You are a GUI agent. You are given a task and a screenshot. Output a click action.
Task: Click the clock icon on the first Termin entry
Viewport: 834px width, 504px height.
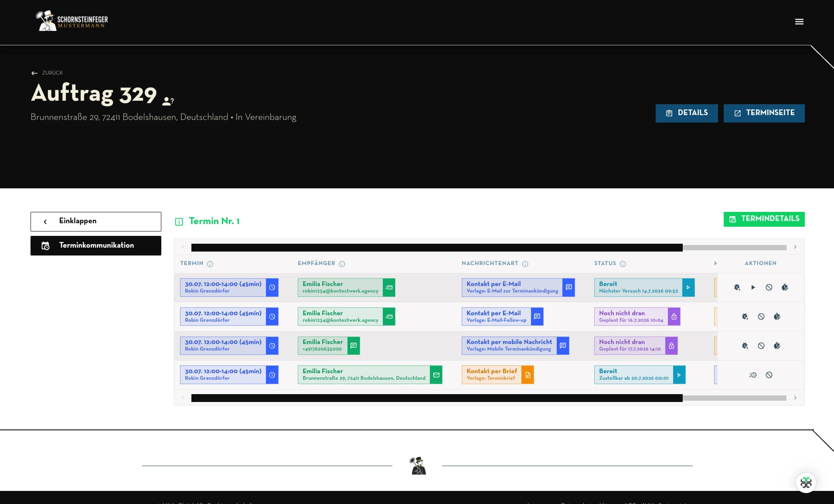[x=272, y=287]
